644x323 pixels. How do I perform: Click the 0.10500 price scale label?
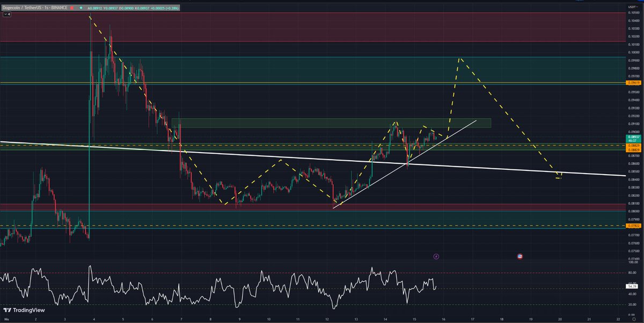(x=633, y=12)
